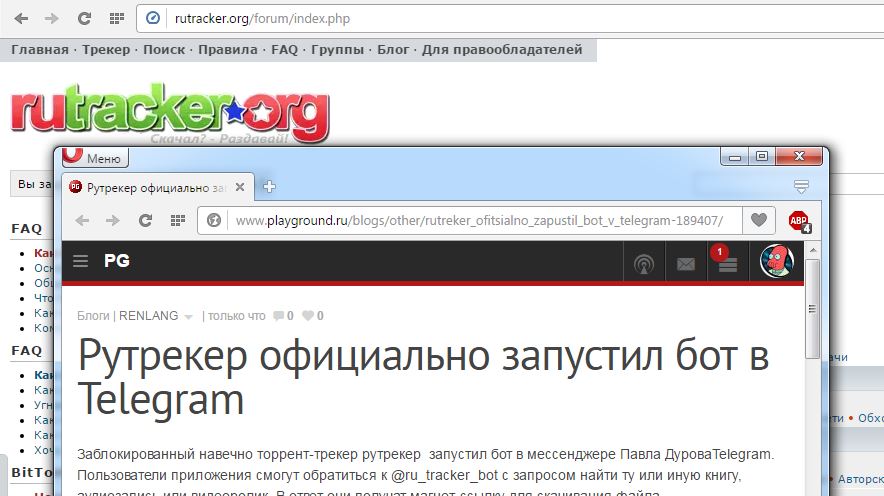Click the PG site logo
Screen dimensions: 884x496
click(x=117, y=260)
